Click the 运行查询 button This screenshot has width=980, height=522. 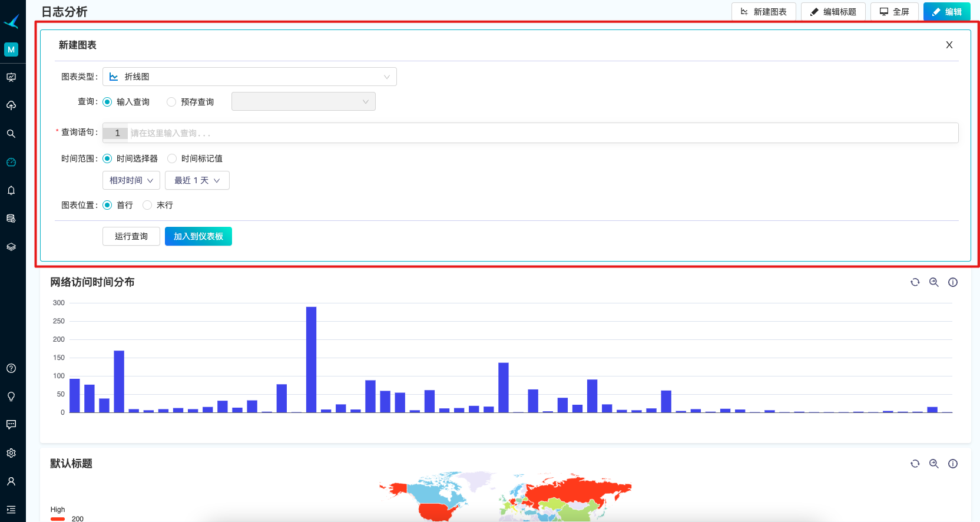click(131, 236)
